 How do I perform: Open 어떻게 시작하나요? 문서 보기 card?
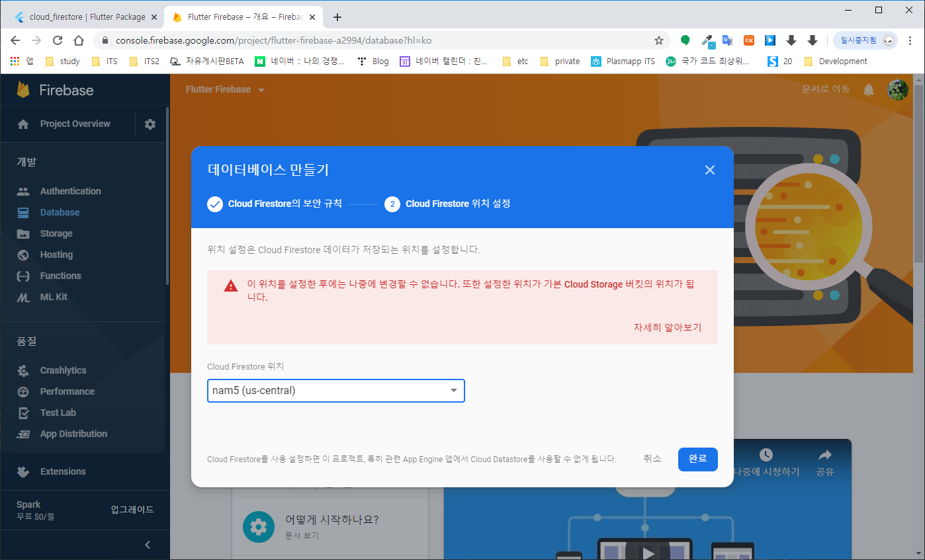(x=330, y=526)
